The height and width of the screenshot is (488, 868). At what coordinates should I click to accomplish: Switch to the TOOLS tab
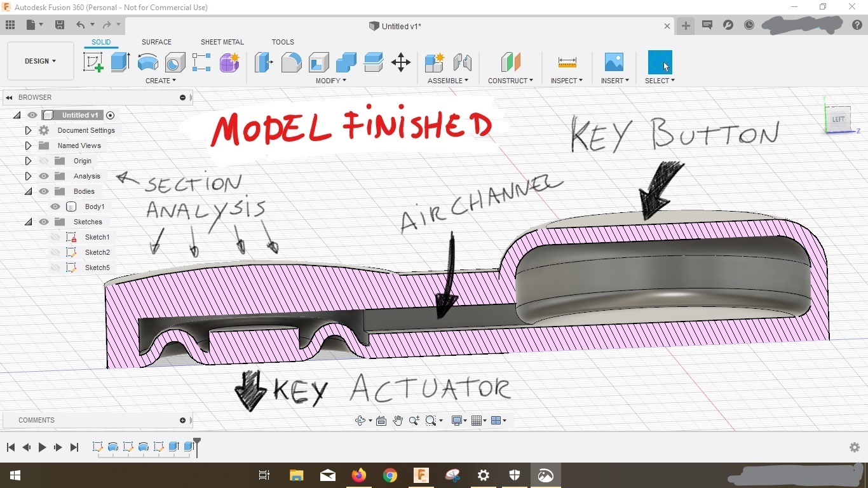[283, 42]
